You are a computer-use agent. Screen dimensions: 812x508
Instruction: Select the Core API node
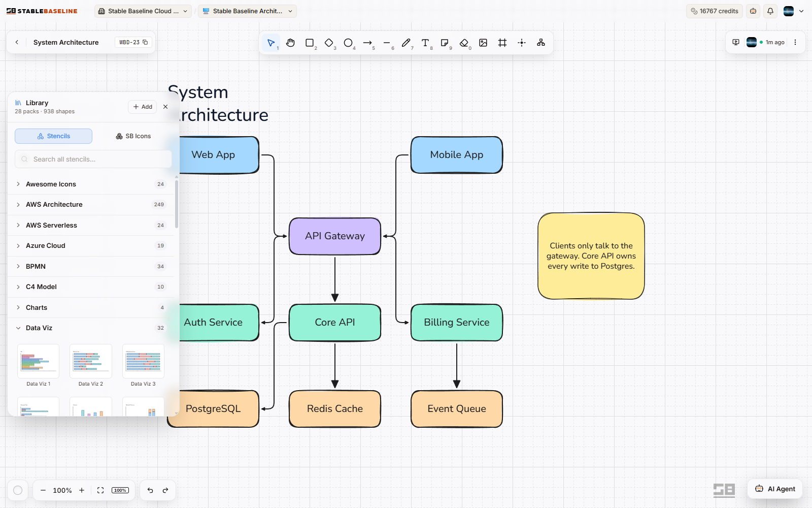335,323
